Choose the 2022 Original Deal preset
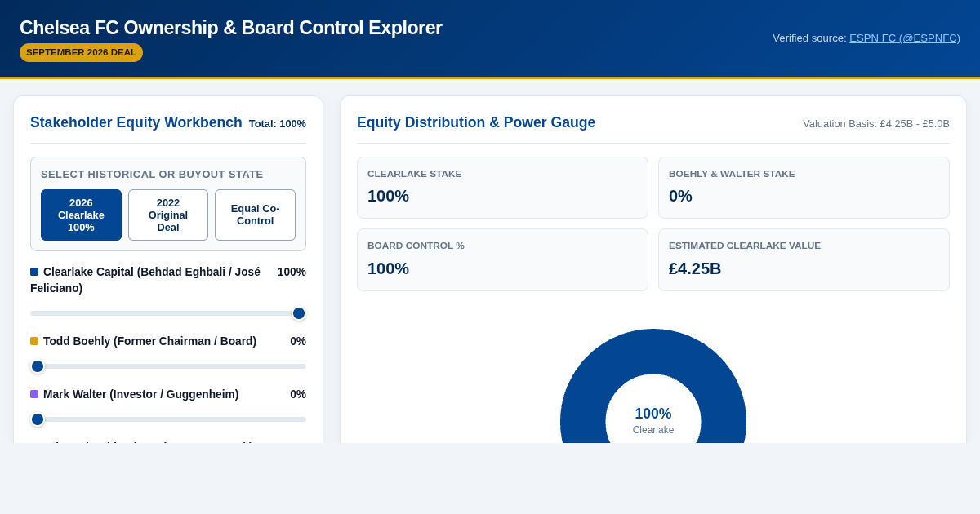This screenshot has height=514, width=980. point(168,215)
